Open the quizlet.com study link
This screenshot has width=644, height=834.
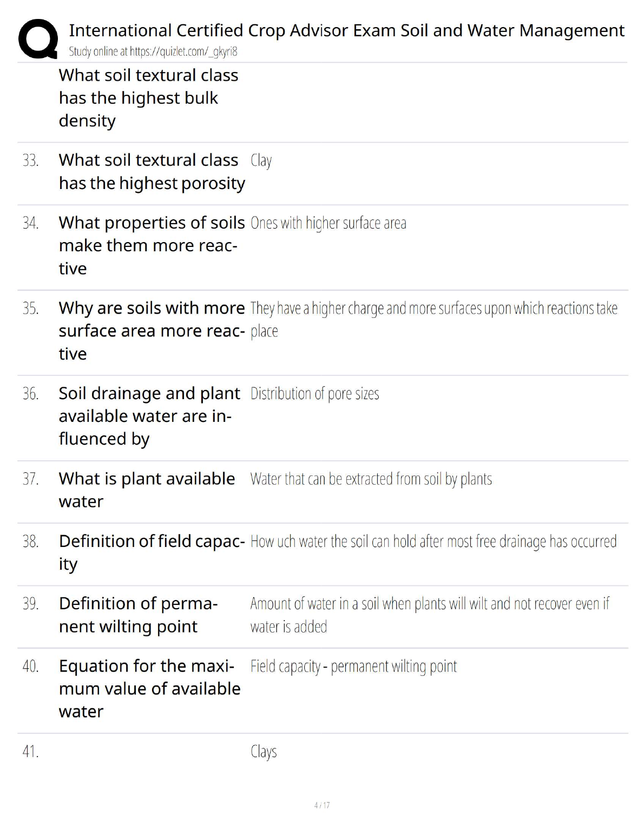153,52
